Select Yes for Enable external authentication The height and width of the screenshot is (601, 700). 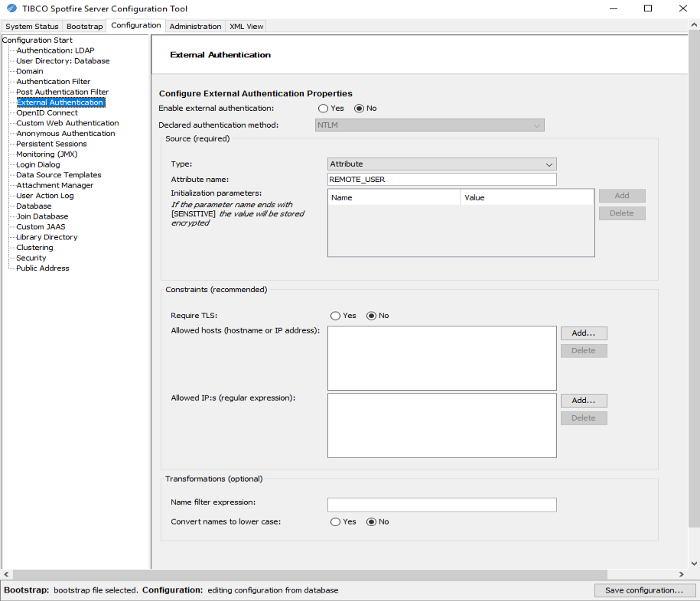(x=323, y=109)
